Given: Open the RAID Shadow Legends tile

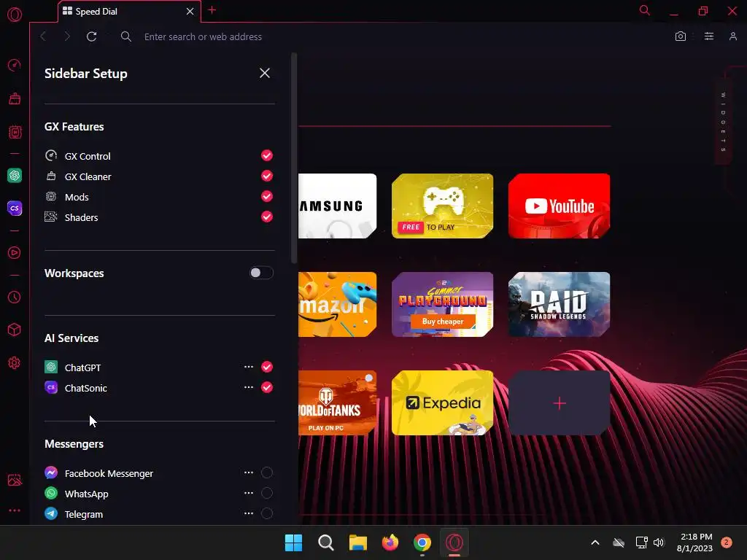Looking at the screenshot, I should click(560, 304).
